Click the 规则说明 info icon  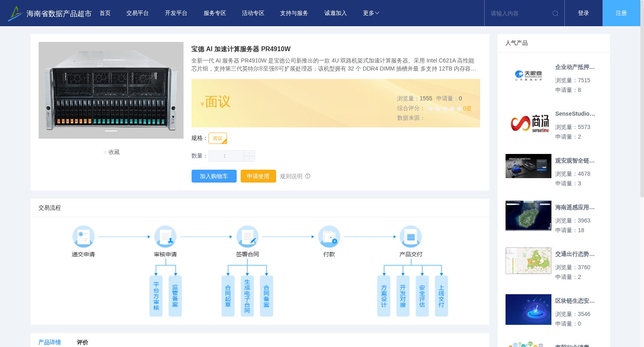pyautogui.click(x=308, y=176)
